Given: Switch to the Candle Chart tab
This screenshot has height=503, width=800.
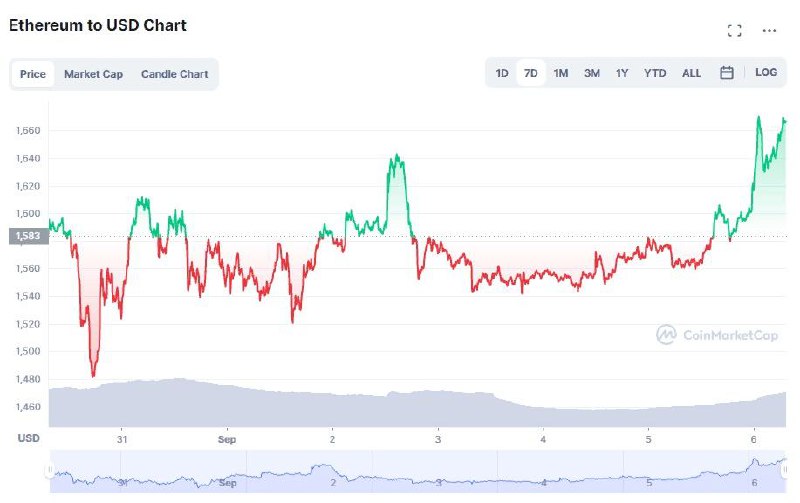Looking at the screenshot, I should tap(174, 74).
